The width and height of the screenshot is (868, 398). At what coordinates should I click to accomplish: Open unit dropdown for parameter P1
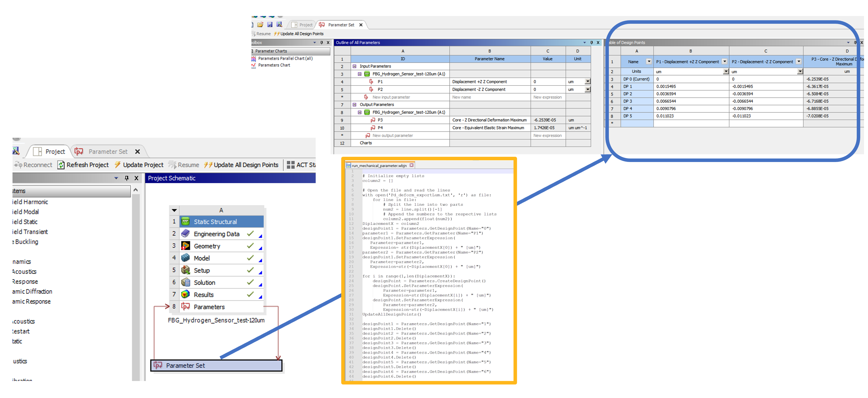tap(588, 81)
